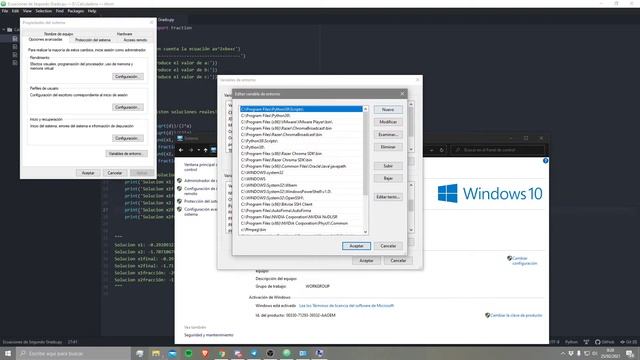Click Aceptar in the Variables de entorno window
Viewport: 640px width, 360px height.
[366, 260]
